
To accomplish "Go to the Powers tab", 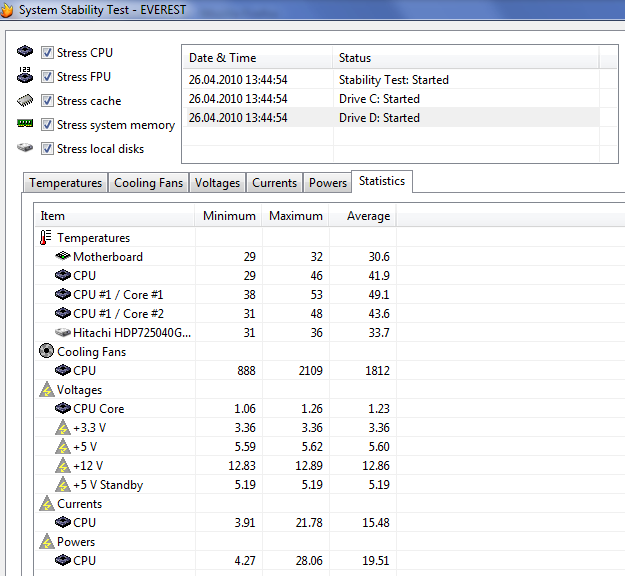I will point(328,183).
